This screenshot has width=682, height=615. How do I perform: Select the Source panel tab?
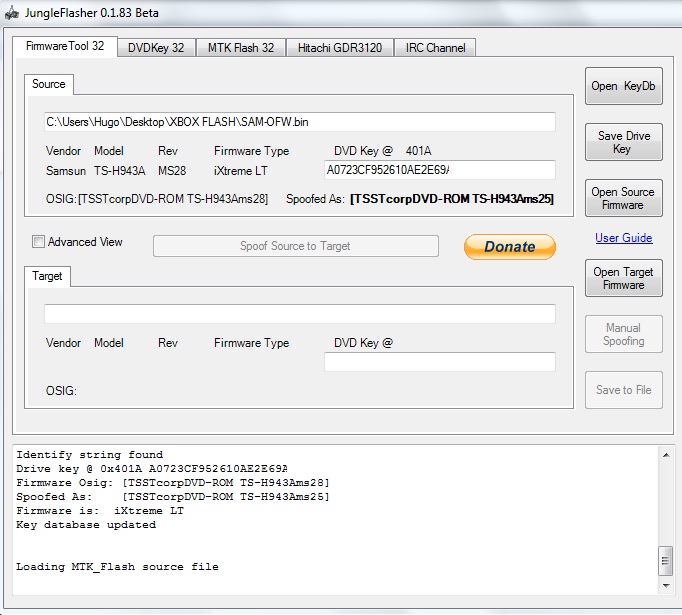click(x=49, y=84)
